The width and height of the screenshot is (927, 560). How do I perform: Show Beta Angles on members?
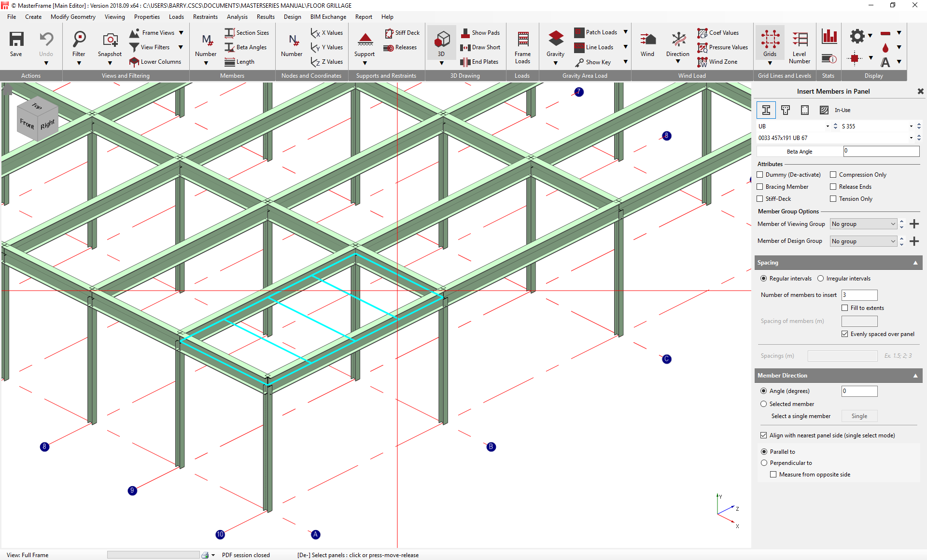[x=246, y=47]
